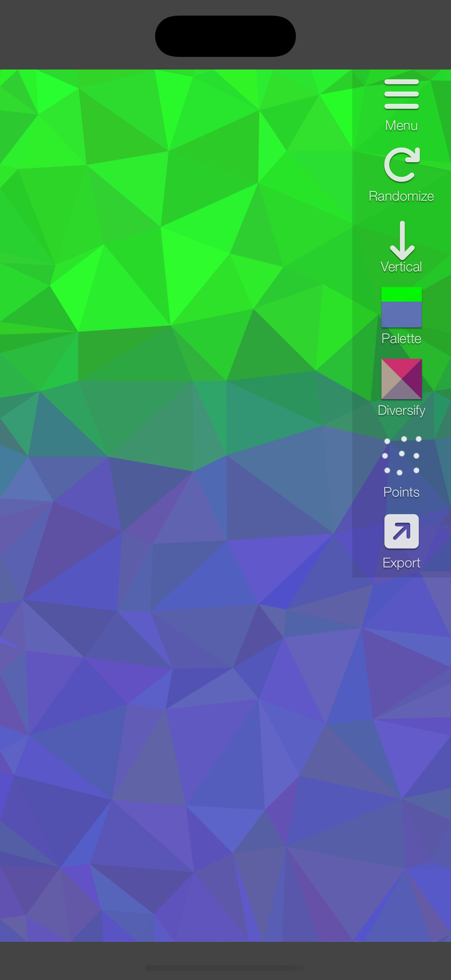Tap the Points dotted icon
The width and height of the screenshot is (451, 980).
(x=402, y=456)
